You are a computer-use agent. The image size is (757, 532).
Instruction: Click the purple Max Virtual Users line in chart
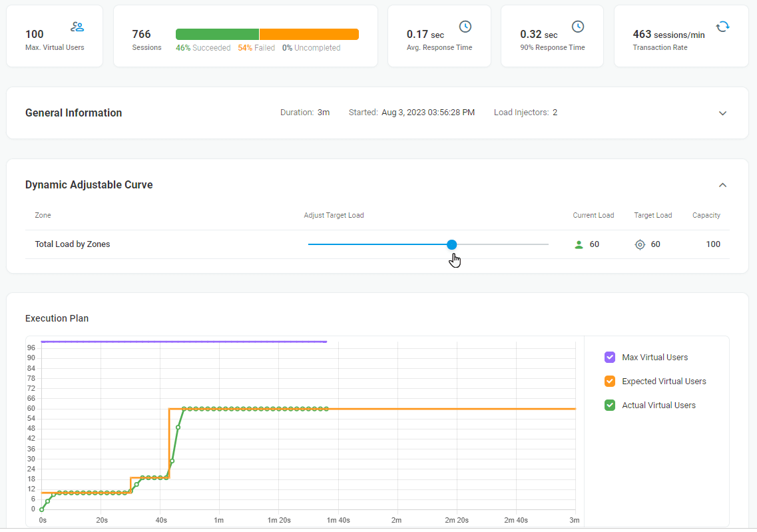click(184, 342)
